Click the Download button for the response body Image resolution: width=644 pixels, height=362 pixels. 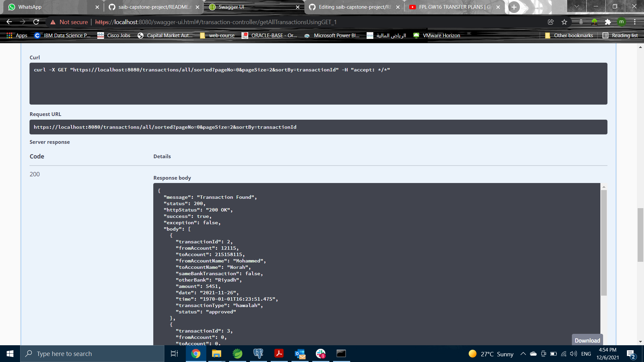(587, 340)
